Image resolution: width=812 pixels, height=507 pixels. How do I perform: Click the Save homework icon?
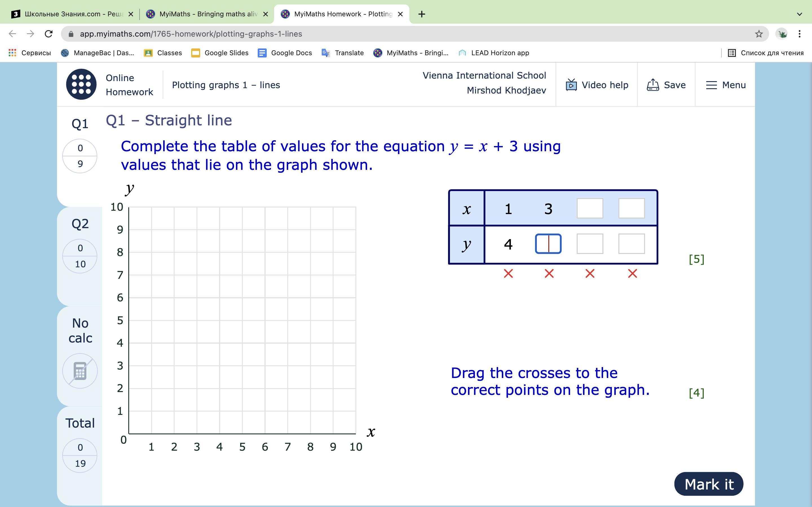[653, 85]
